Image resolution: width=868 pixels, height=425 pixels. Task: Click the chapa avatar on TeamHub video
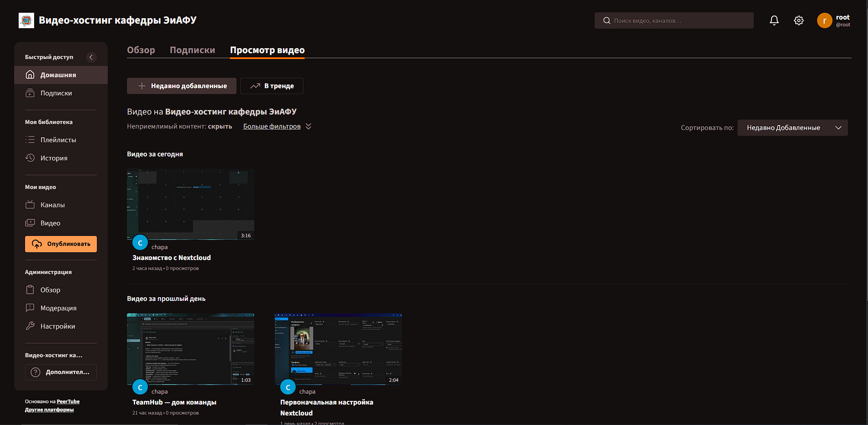click(140, 387)
